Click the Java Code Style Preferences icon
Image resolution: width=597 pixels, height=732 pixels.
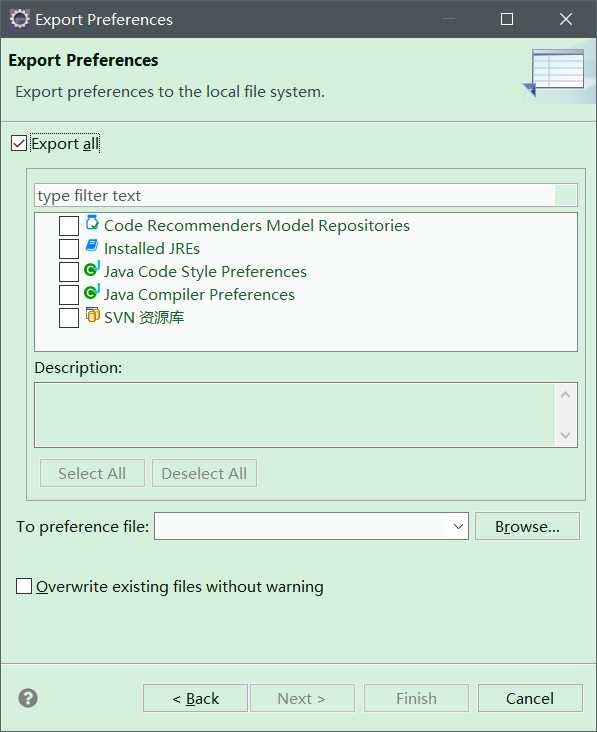(92, 269)
